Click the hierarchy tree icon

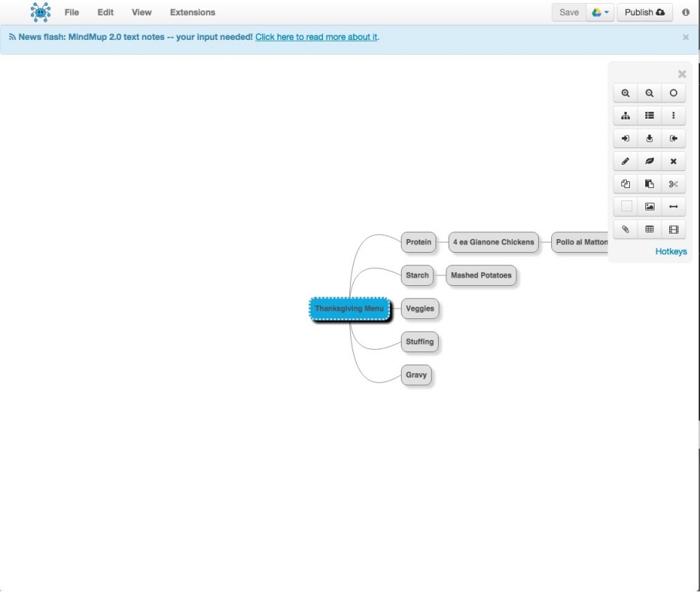[x=625, y=116]
